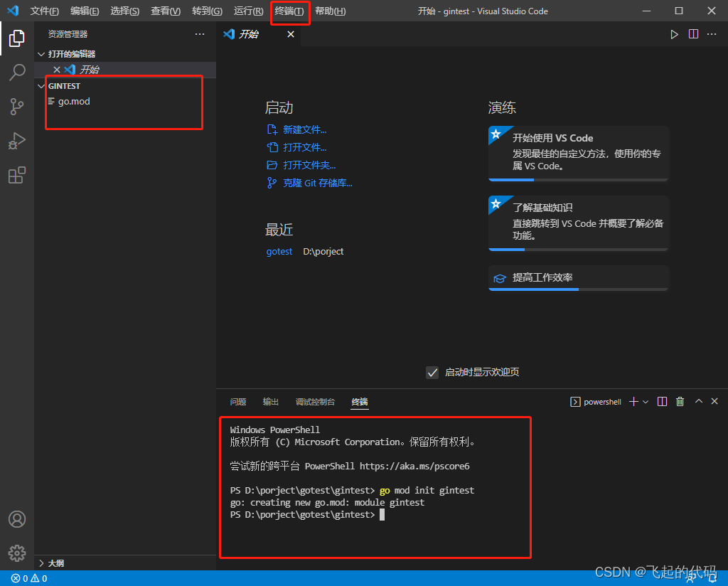Select the 终端 panel tab
This screenshot has height=586, width=728.
tap(360, 402)
